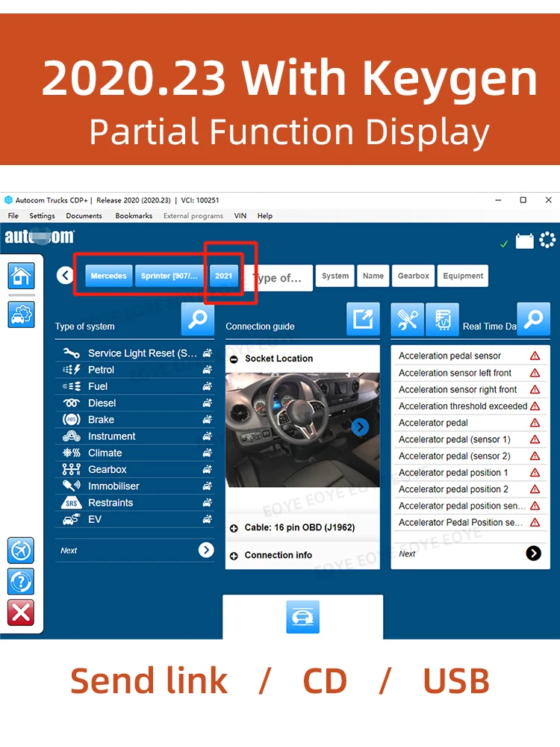Screen dimensions: 560x747
Task: Click the battery status icon
Action: click(x=525, y=241)
